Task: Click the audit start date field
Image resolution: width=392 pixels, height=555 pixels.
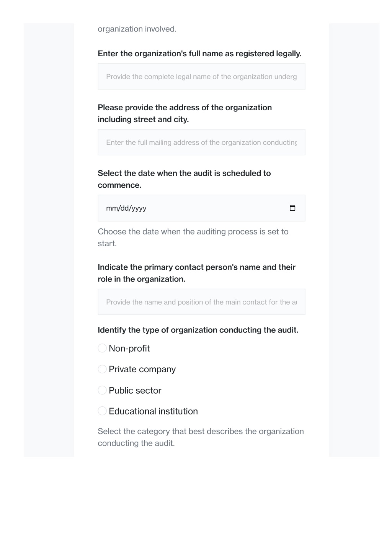Action: click(x=201, y=208)
